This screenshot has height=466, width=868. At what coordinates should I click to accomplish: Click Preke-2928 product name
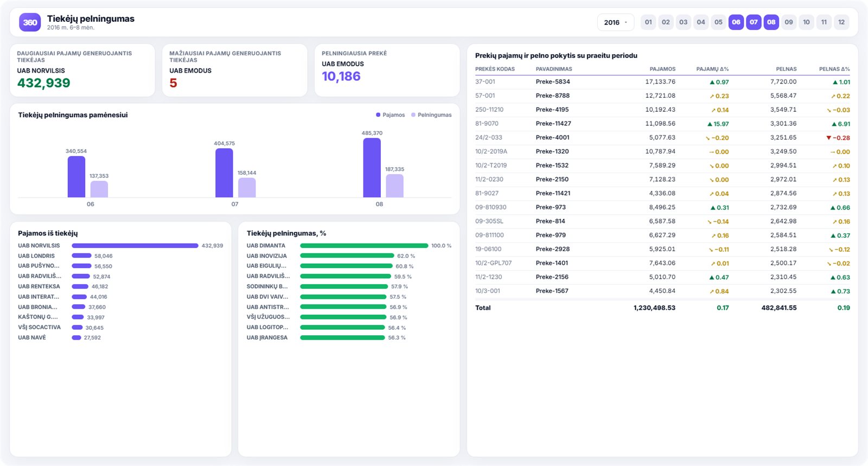point(553,249)
